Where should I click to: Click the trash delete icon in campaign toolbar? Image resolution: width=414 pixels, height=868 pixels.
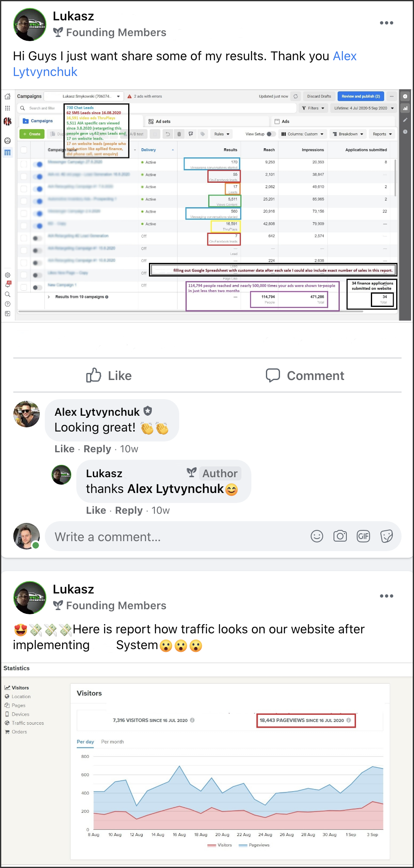[179, 134]
